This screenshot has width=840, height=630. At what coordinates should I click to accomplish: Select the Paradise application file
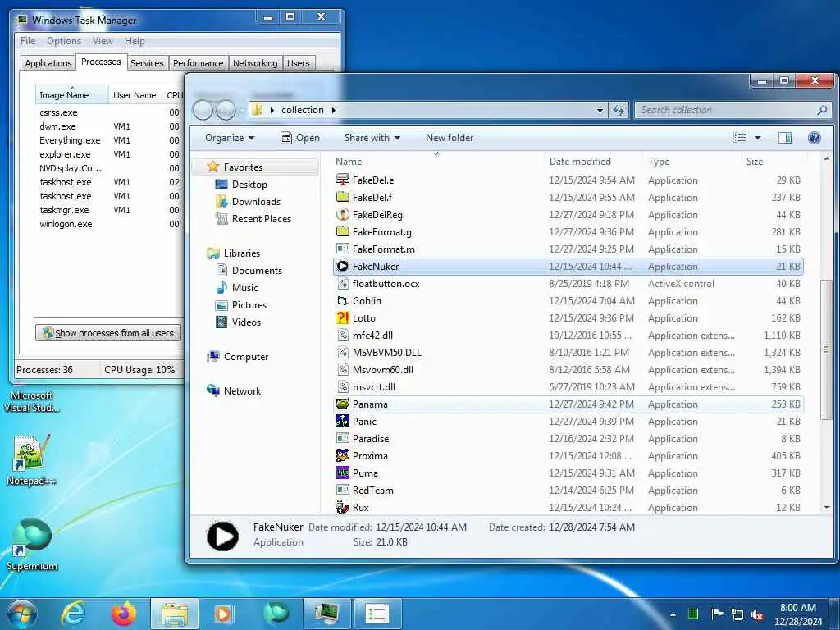click(x=568, y=438)
